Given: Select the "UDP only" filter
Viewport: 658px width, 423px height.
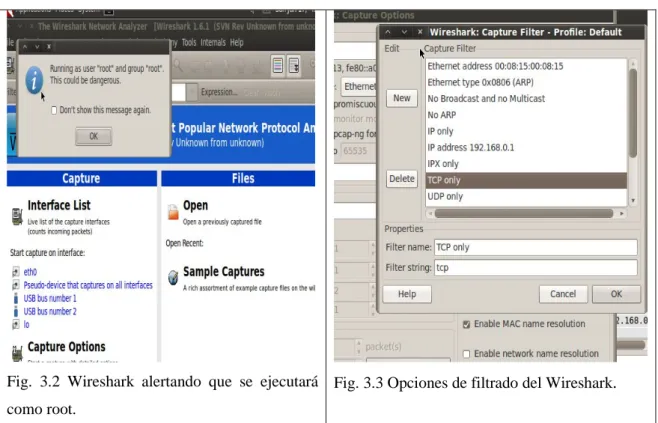Looking at the screenshot, I should pyautogui.click(x=526, y=197).
